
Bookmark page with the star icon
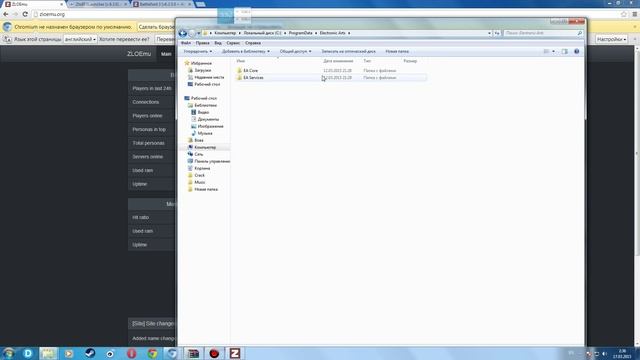(623, 14)
